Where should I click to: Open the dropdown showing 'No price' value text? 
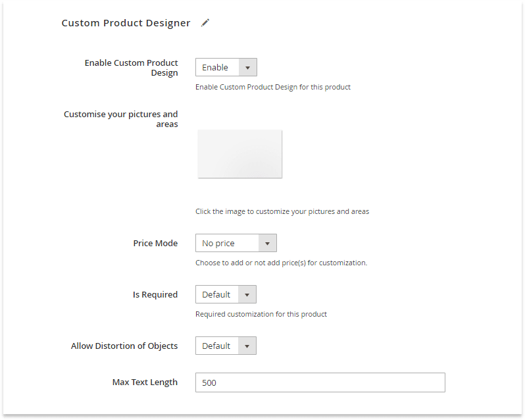click(218, 243)
